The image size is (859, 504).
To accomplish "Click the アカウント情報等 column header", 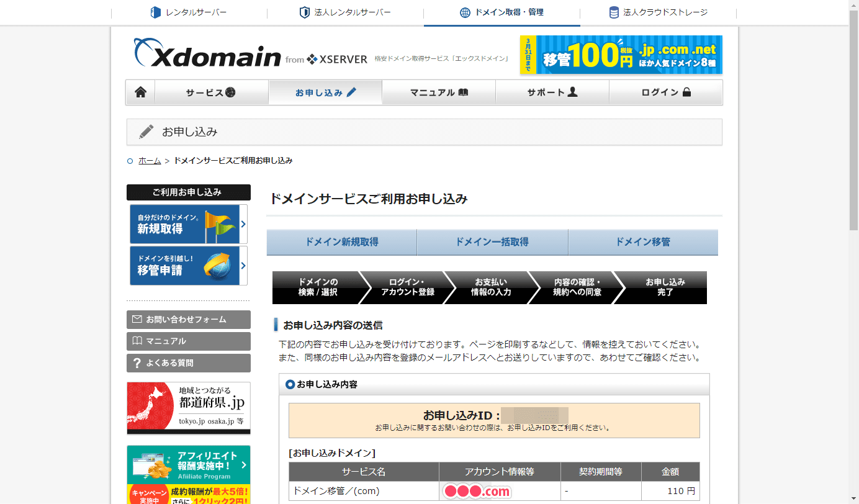I will click(x=500, y=472).
